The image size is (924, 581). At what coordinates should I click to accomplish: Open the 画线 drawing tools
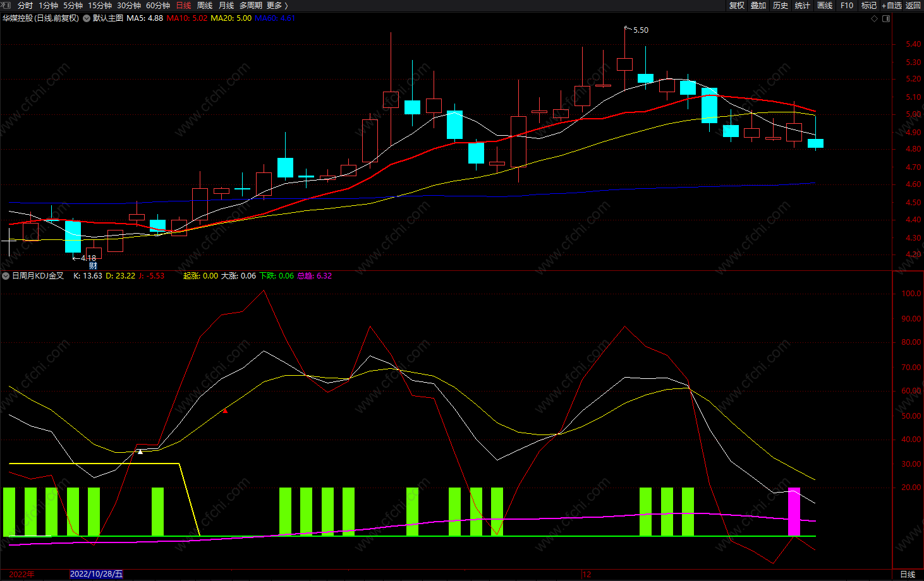(825, 6)
